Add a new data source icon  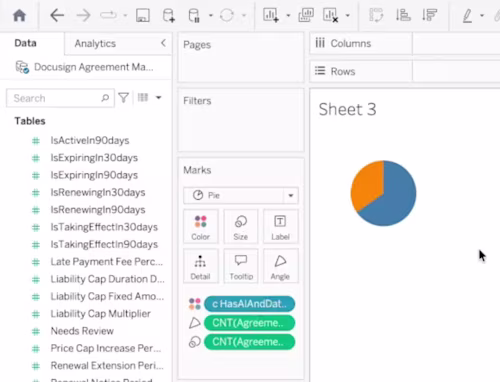[x=168, y=15]
